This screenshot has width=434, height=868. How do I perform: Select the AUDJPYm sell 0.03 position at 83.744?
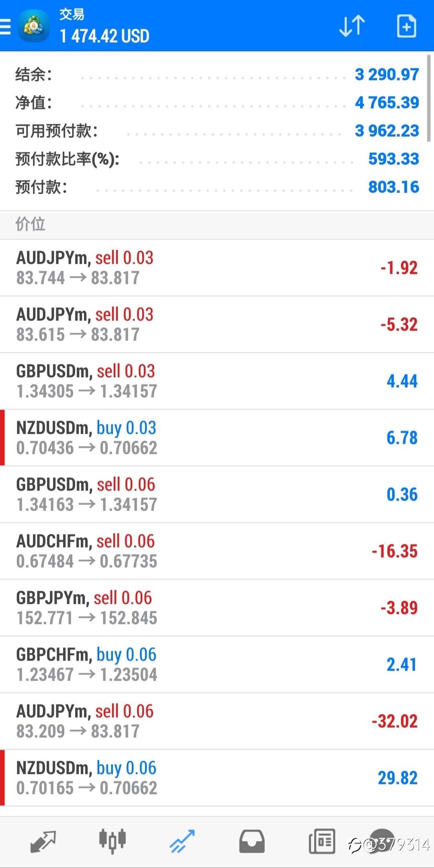[x=217, y=268]
